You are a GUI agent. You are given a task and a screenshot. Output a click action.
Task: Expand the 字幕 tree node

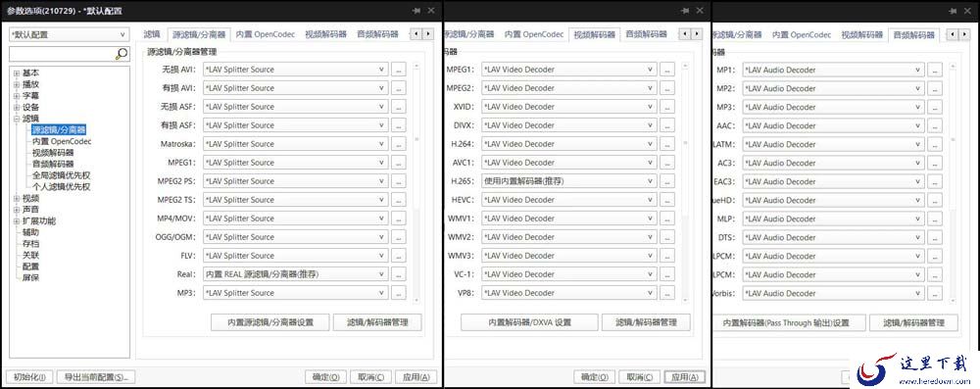click(x=17, y=96)
